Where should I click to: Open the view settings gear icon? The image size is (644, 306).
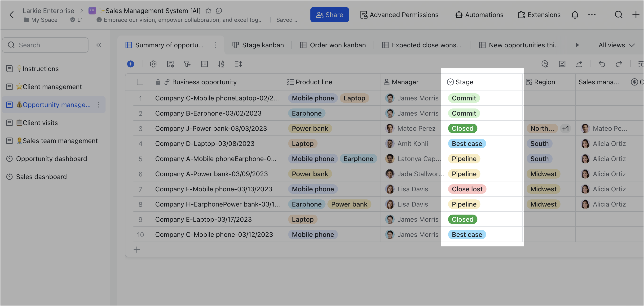coord(153,64)
